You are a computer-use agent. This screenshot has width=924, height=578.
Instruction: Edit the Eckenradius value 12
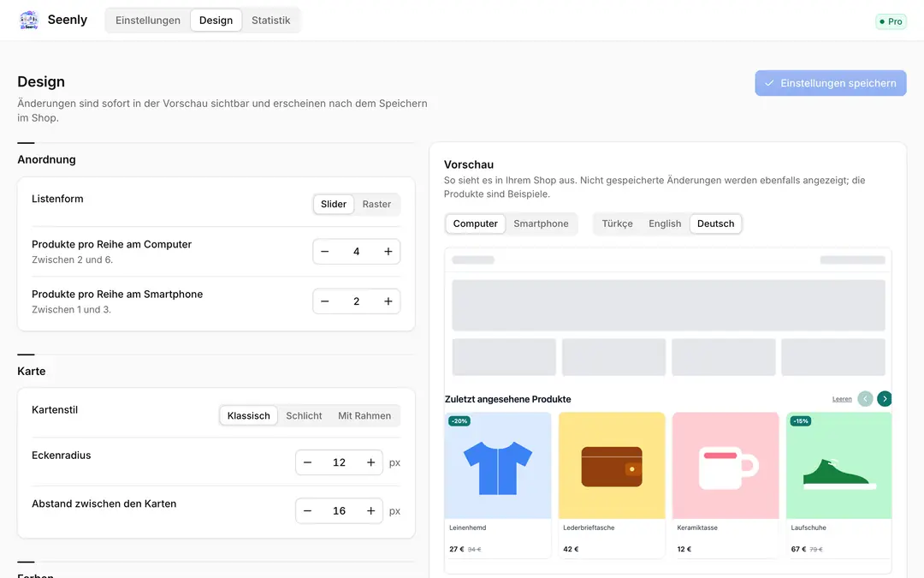(x=339, y=462)
